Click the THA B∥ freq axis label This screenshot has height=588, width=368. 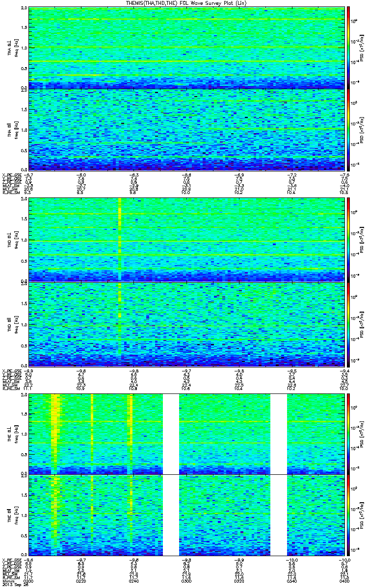12,129
